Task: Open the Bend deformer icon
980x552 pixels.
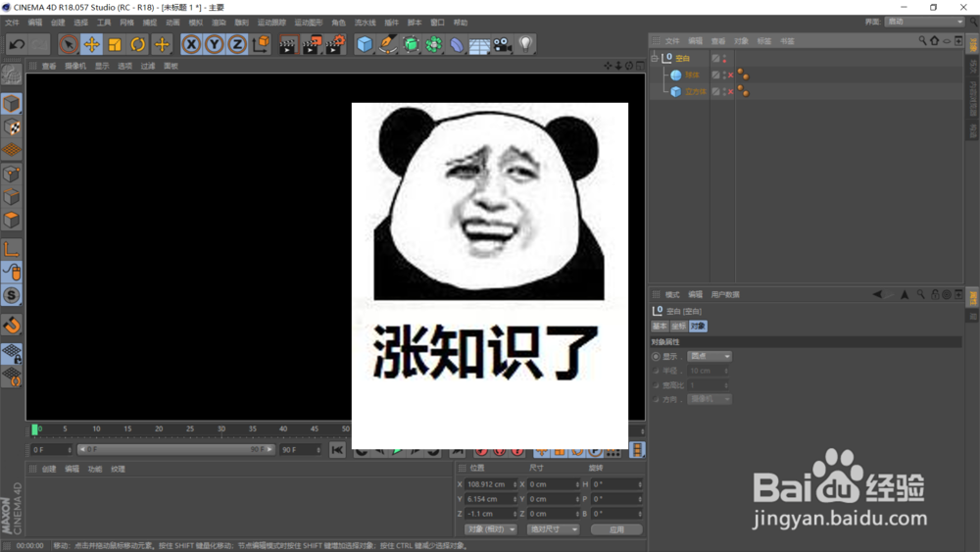Action: tap(457, 44)
